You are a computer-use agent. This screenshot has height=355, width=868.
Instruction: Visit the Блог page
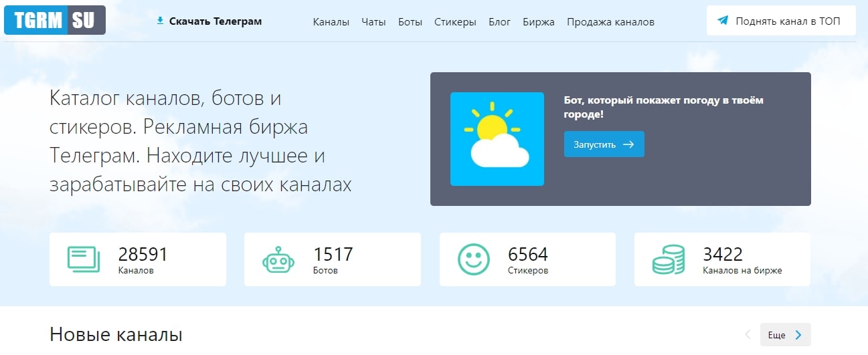click(499, 22)
